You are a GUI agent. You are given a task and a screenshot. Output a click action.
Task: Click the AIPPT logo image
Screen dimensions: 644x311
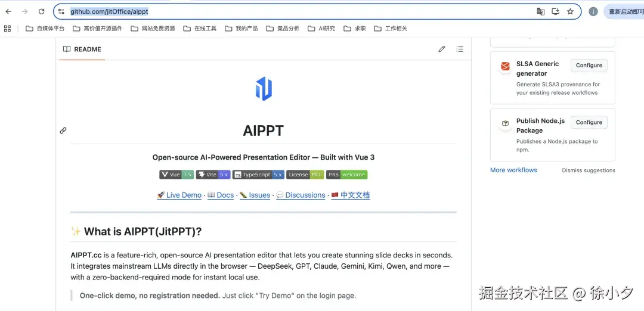click(264, 89)
